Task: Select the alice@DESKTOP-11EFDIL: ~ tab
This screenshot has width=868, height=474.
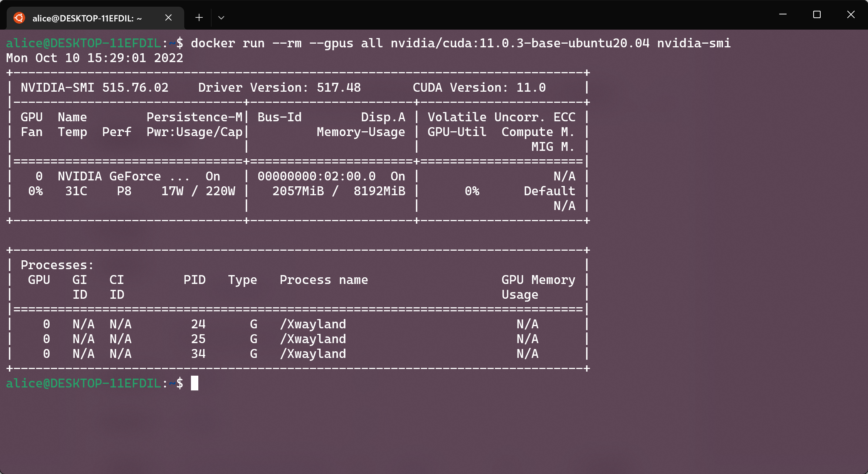Action: [87, 17]
